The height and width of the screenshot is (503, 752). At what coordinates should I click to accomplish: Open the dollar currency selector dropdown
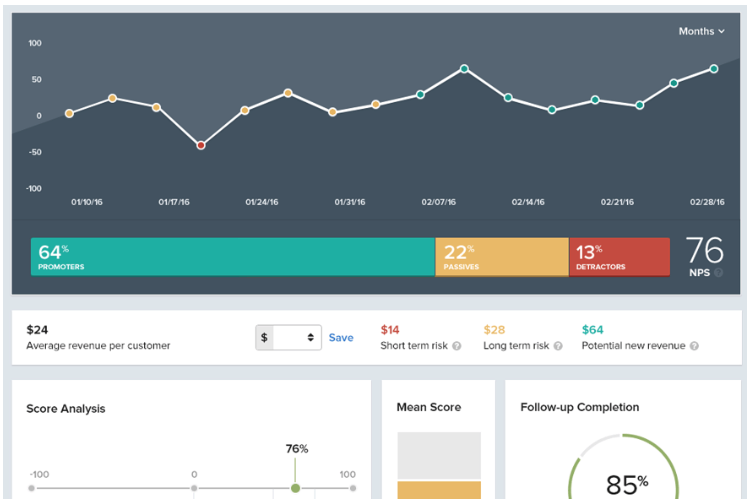point(288,338)
